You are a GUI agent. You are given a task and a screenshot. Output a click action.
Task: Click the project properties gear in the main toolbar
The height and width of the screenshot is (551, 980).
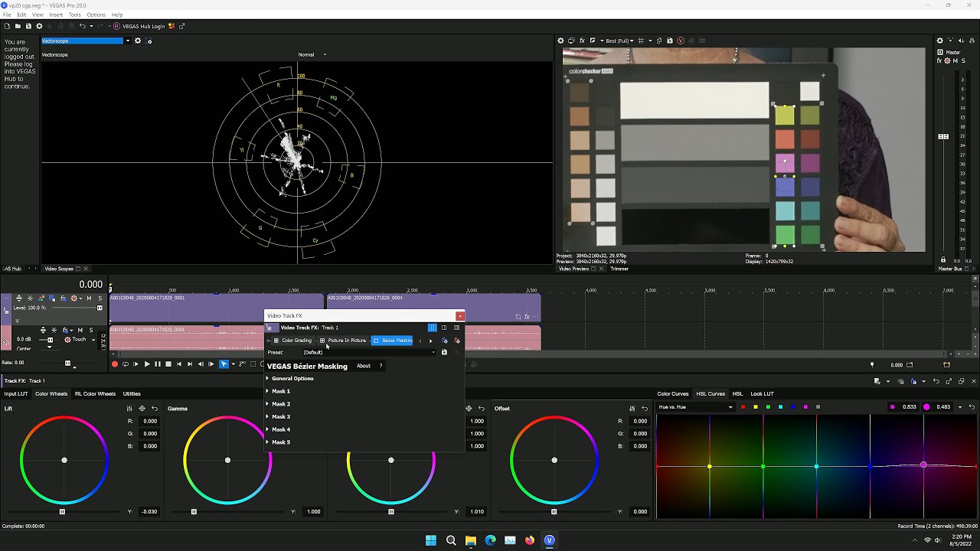(x=39, y=26)
